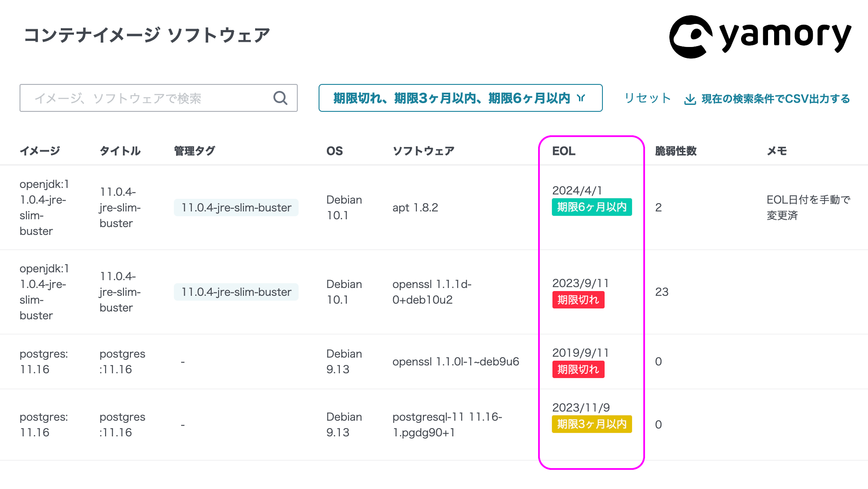The width and height of the screenshot is (868, 489).
Task: Click the red 期限切れ badge on openssl 1.1.1d row
Action: point(578,299)
